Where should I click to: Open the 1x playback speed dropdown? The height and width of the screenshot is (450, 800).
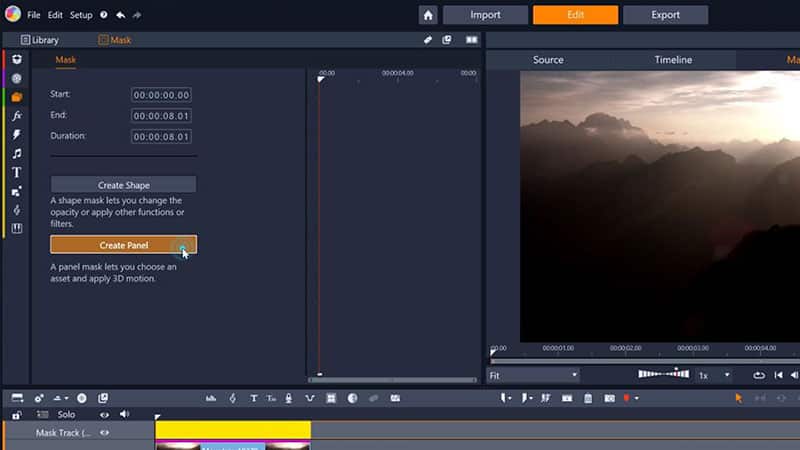714,375
